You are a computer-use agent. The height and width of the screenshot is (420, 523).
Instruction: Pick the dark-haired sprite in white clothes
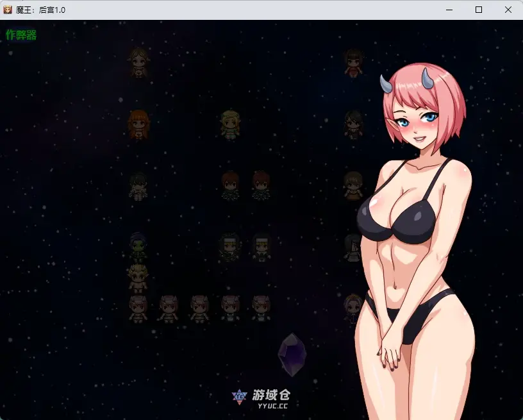coord(138,186)
